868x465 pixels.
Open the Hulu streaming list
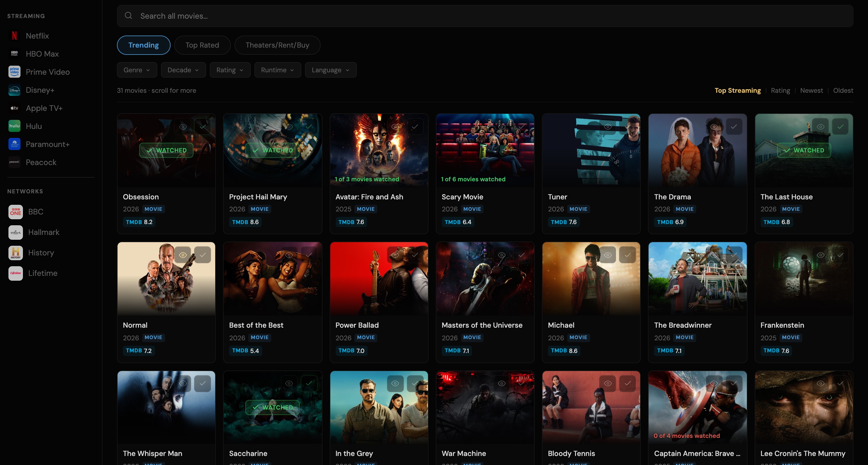[25, 126]
